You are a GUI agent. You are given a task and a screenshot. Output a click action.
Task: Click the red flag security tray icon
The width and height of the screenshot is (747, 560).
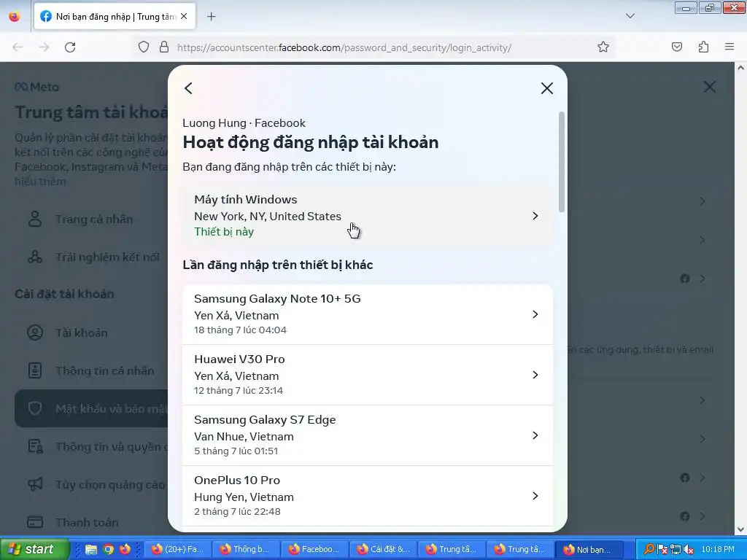pos(662,550)
